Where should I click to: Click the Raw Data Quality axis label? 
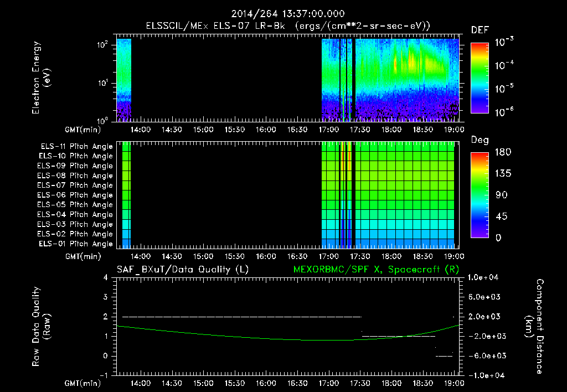click(x=41, y=327)
